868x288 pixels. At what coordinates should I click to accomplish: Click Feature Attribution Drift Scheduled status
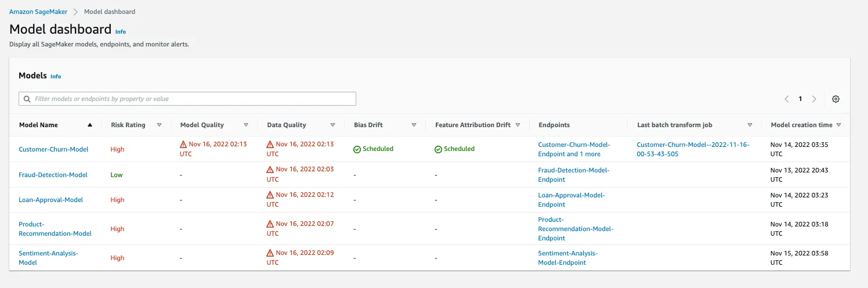coord(455,149)
